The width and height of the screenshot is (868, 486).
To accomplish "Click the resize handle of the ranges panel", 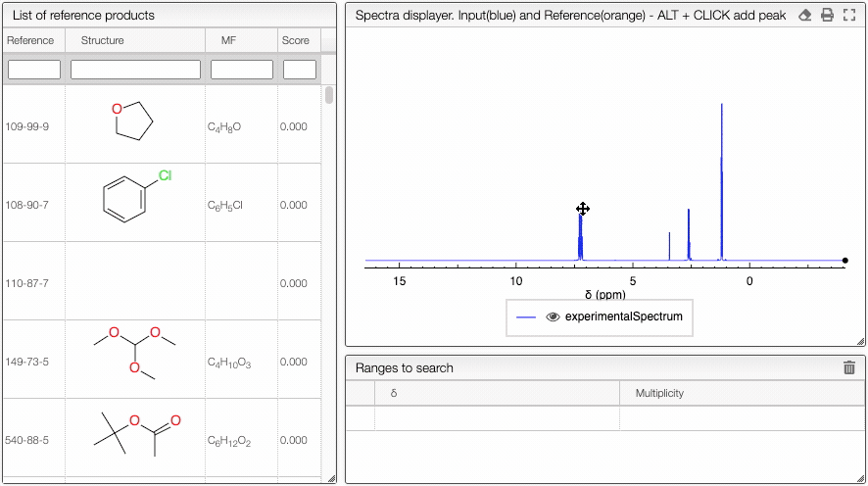I will (860, 479).
